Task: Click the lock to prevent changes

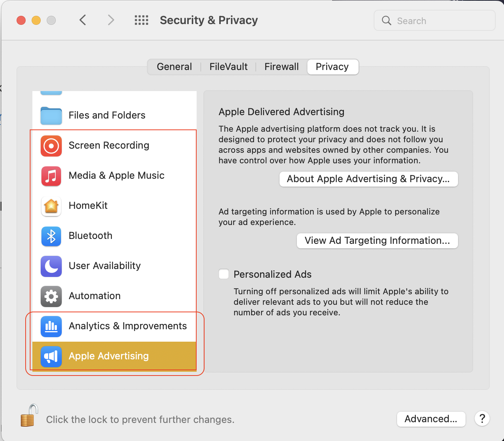Action: (x=29, y=416)
